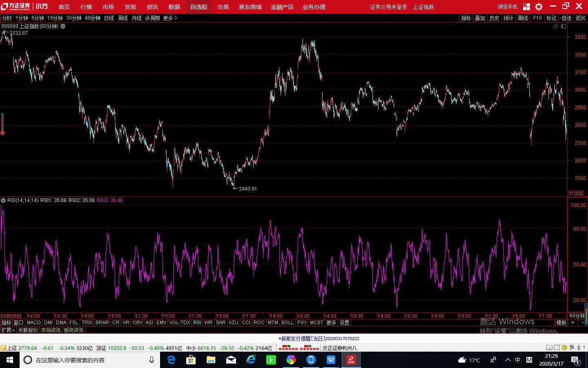Image resolution: width=588 pixels, height=368 pixels.
Task: Click the weather cloud icon in tray
Action: [462, 360]
